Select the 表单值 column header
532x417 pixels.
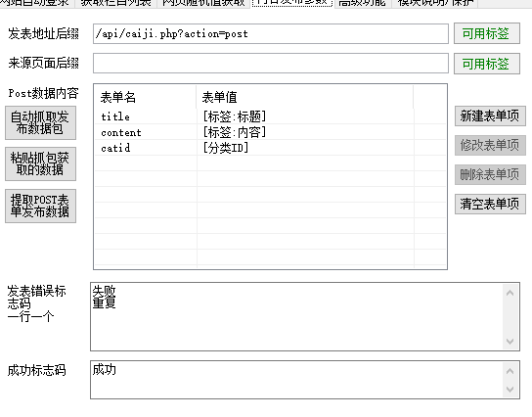[305, 97]
